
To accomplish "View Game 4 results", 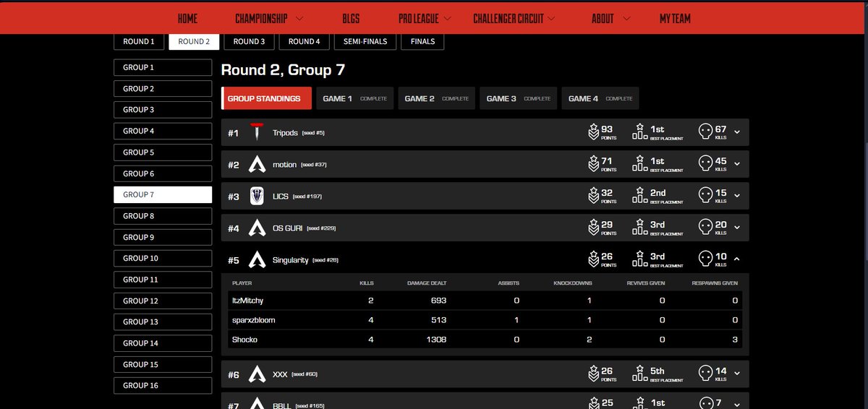I will point(600,98).
